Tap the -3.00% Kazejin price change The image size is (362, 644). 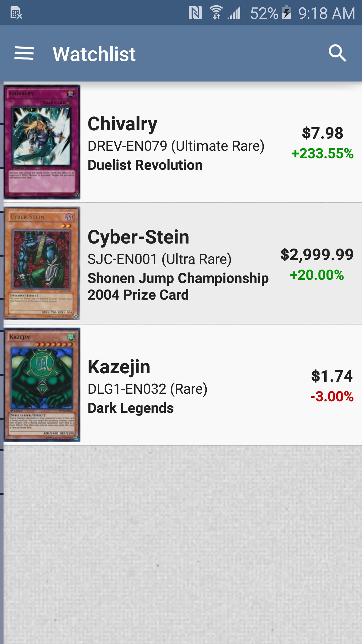point(332,396)
